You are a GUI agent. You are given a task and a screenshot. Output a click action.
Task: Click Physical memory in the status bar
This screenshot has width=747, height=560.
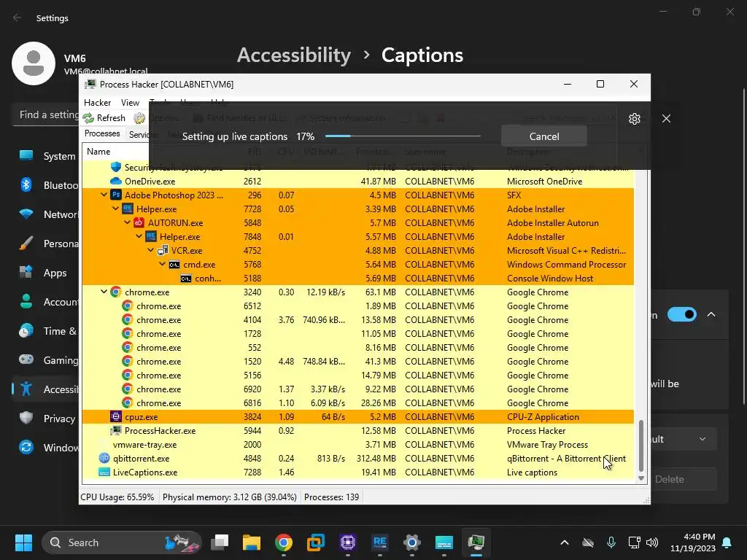coord(230,497)
